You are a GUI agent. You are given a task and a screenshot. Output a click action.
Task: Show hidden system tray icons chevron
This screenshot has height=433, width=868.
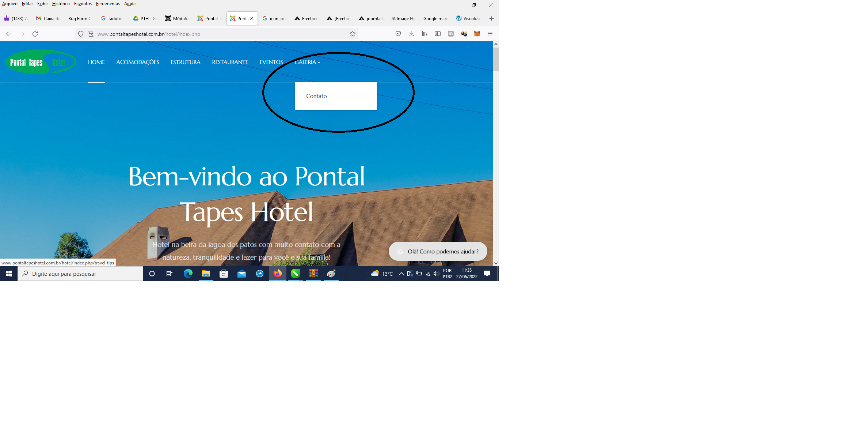(401, 274)
